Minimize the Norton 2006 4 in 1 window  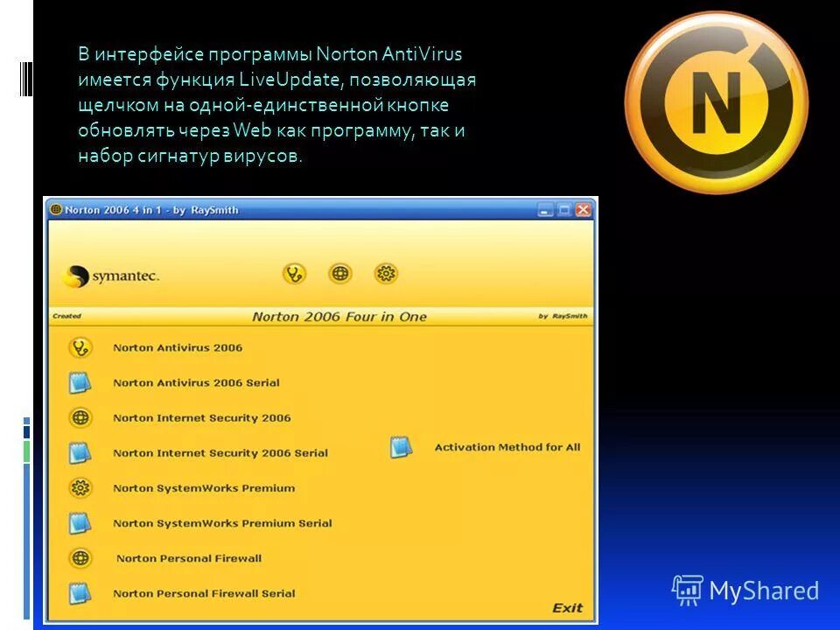coord(545,210)
